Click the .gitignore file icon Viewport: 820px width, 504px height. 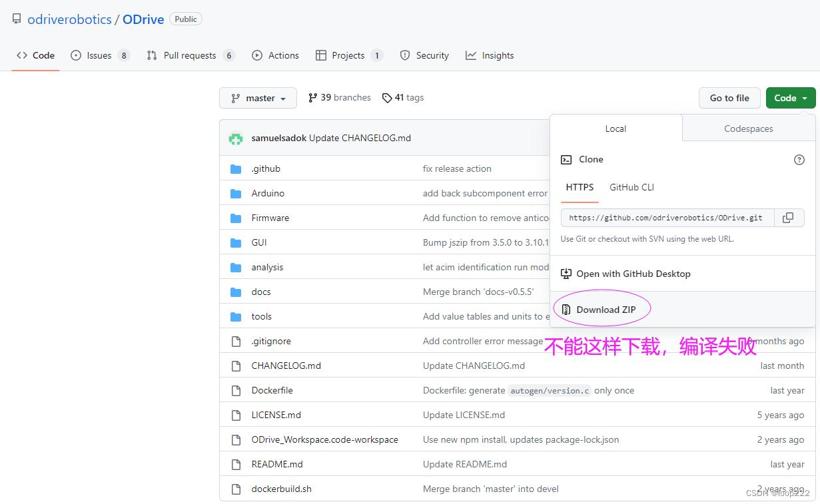(x=236, y=341)
